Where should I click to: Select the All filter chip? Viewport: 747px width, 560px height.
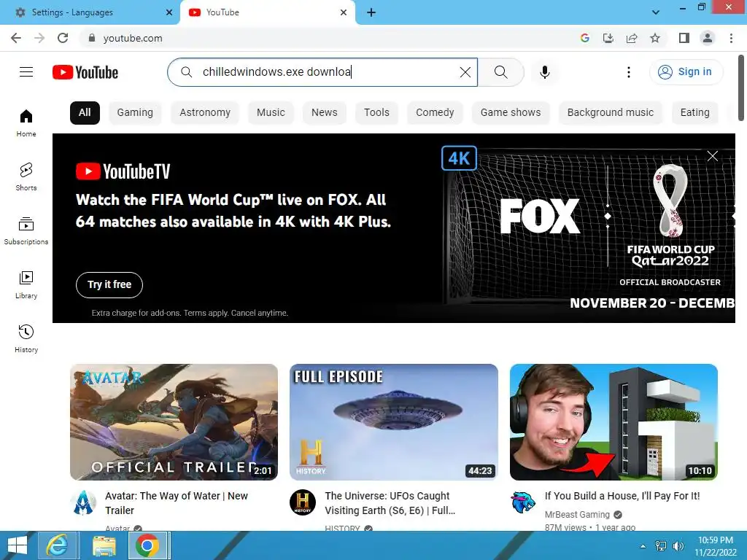85,113
